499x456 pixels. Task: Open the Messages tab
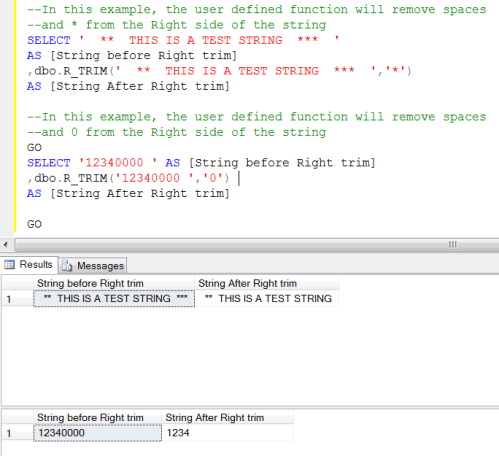coord(93,266)
